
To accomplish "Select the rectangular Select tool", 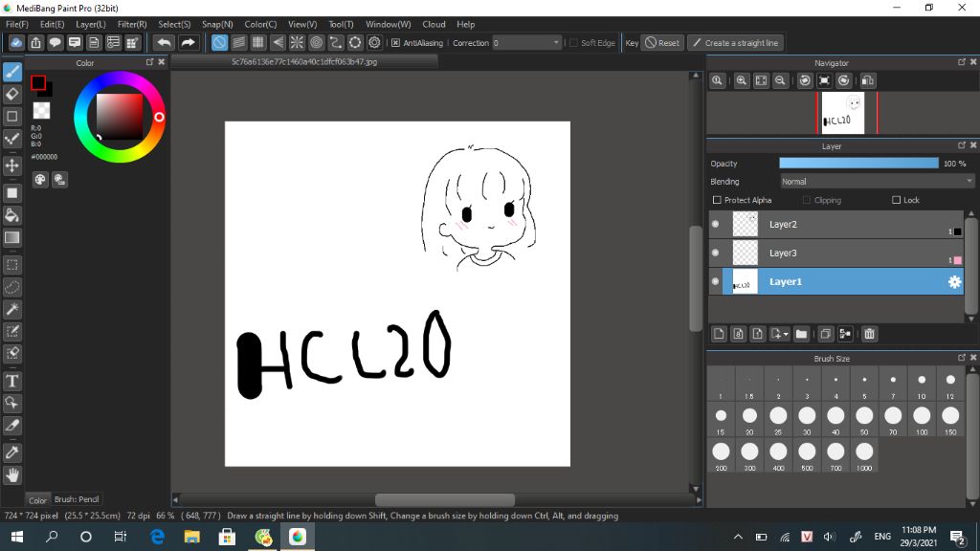I will coord(12,265).
